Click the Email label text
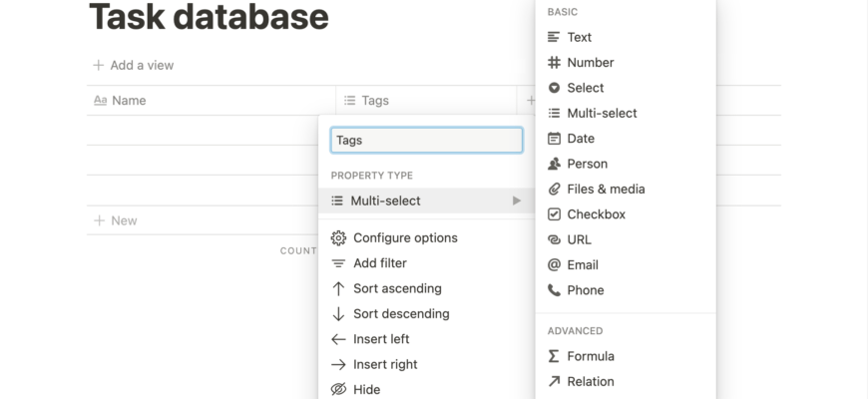 [x=583, y=265]
